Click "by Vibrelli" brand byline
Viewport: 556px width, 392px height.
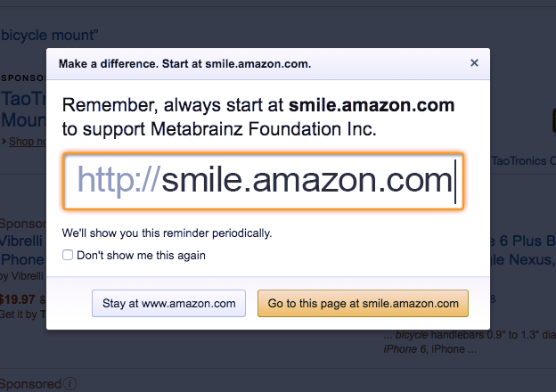[x=21, y=276]
